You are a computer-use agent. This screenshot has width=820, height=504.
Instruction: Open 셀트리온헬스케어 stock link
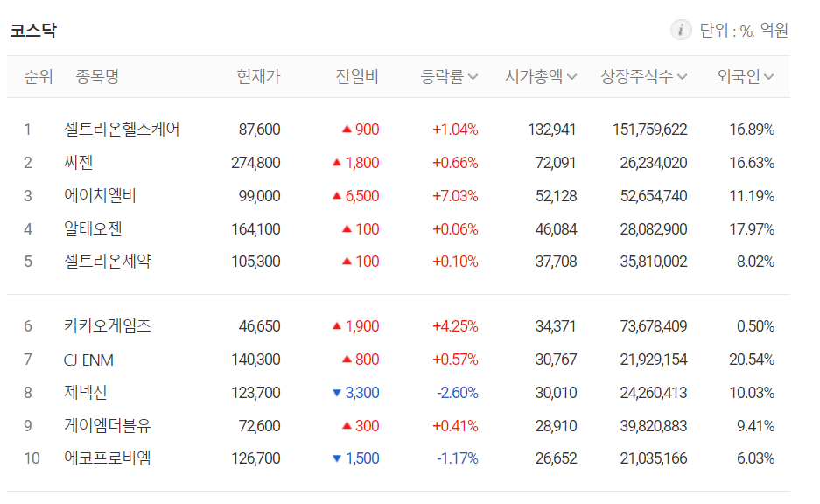tap(122, 129)
